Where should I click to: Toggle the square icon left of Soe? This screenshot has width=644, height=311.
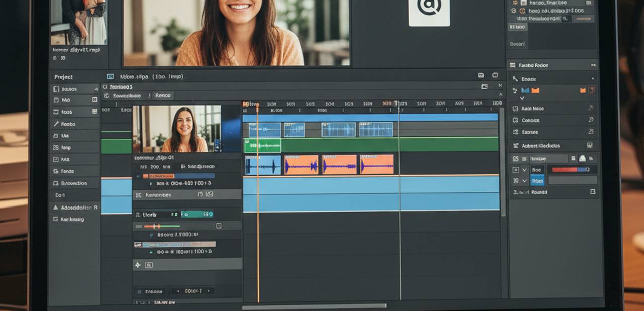(516, 170)
